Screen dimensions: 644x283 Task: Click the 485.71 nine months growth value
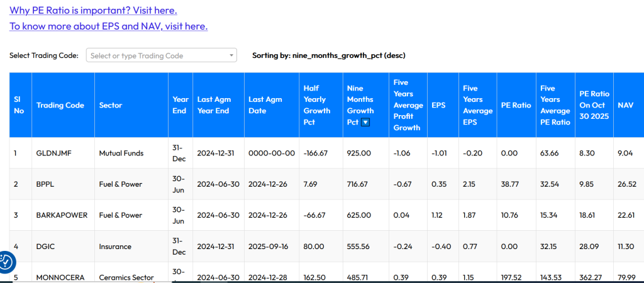(358, 277)
